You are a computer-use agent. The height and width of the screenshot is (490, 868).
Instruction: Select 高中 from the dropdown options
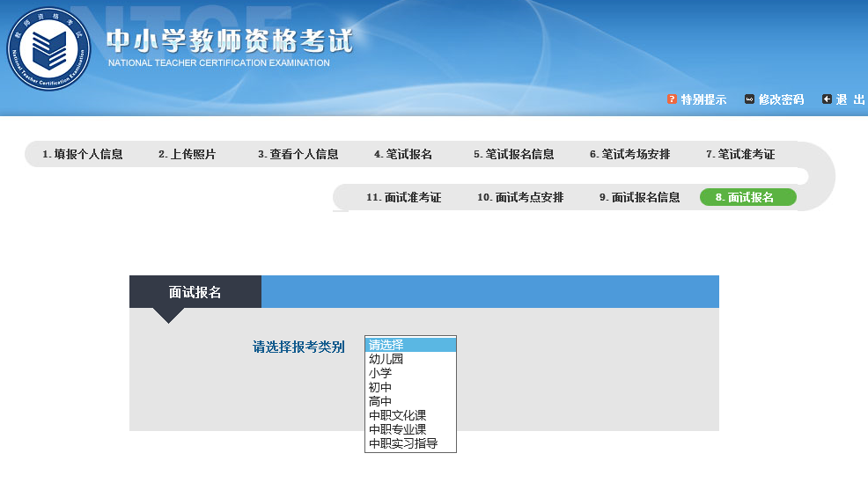point(380,401)
